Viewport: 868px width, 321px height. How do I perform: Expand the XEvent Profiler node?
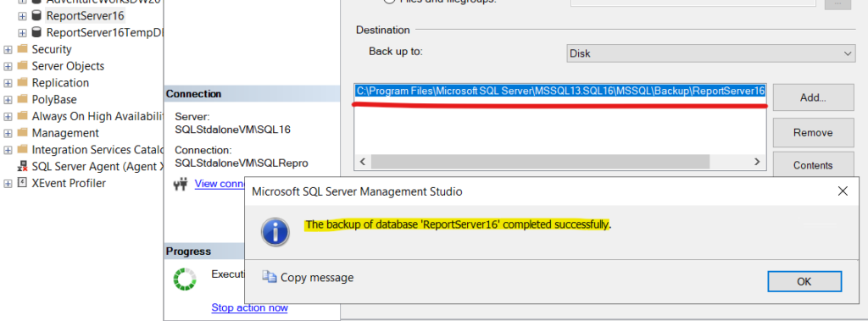pos(8,183)
